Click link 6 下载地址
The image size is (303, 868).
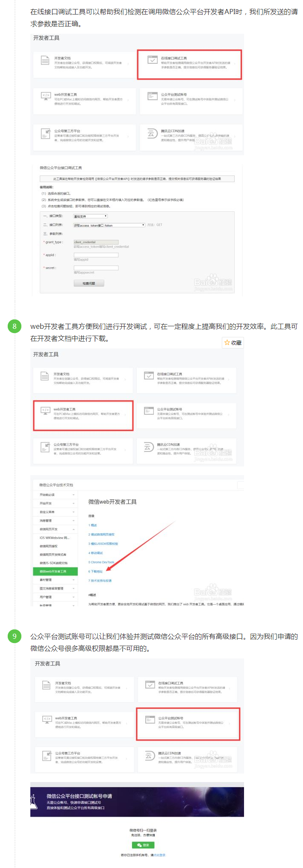[x=96, y=571]
